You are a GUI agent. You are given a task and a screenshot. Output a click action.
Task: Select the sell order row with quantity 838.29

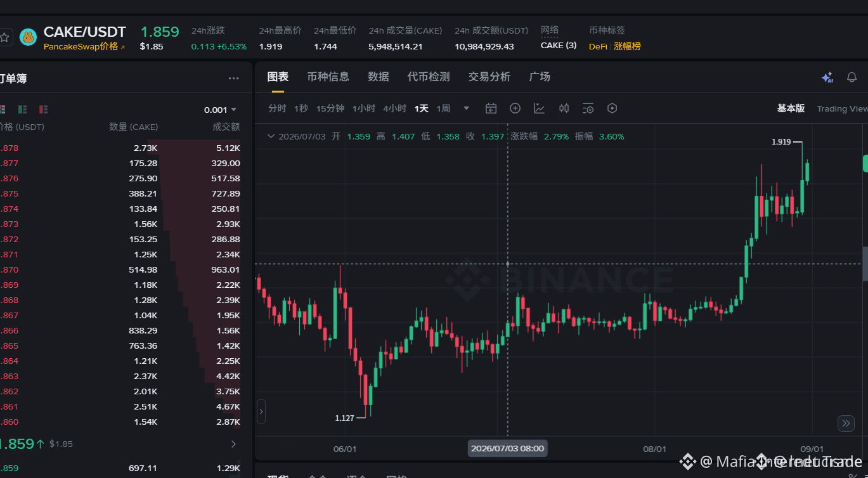click(120, 330)
